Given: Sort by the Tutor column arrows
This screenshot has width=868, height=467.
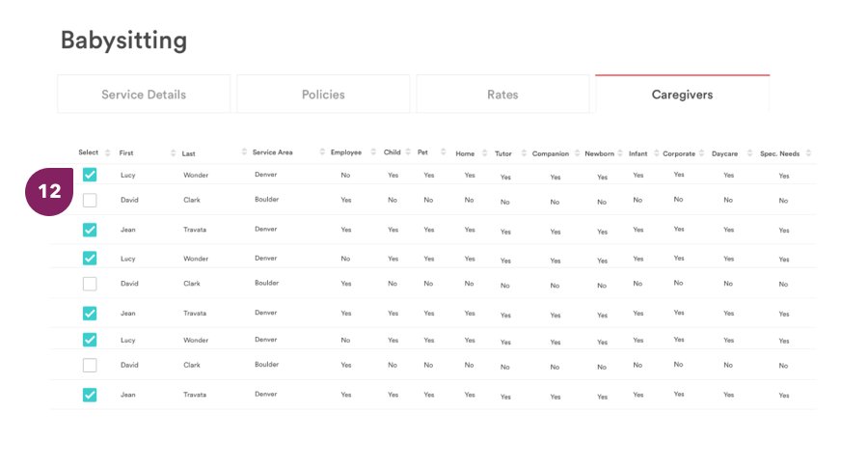Looking at the screenshot, I should click(524, 152).
